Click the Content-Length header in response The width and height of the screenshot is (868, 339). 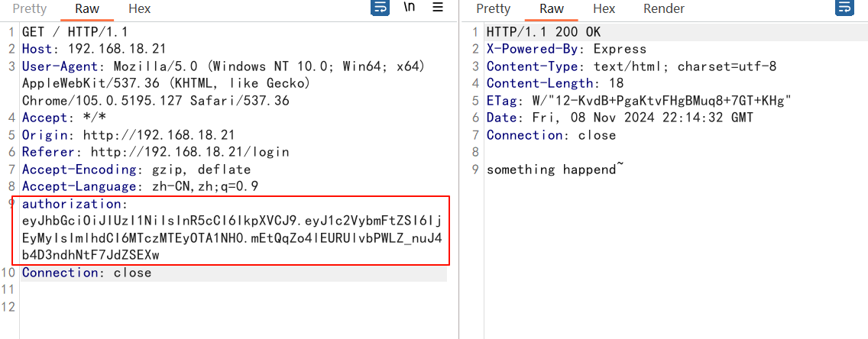(x=555, y=83)
